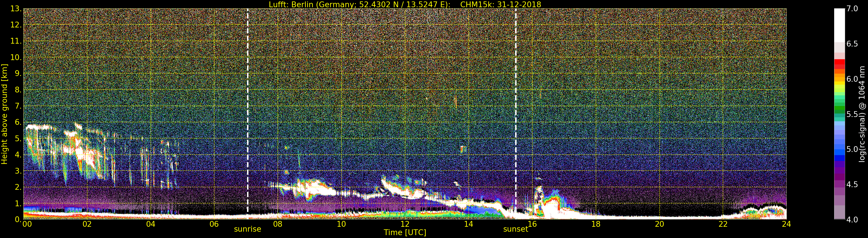
Task: Click the time axis tick label 10
Action: [x=341, y=224]
